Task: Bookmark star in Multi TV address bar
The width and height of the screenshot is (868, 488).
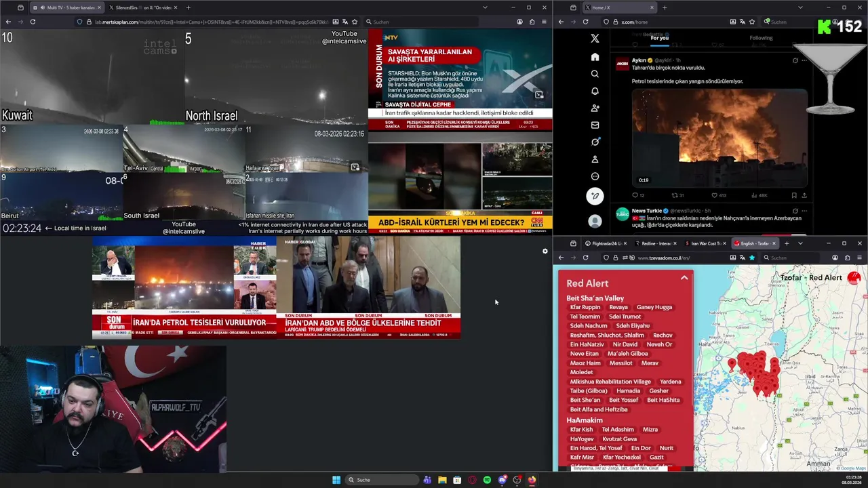Action: (x=354, y=22)
